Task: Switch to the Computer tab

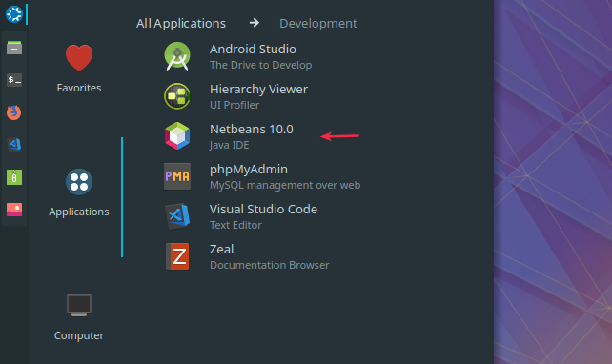Action: [x=79, y=317]
